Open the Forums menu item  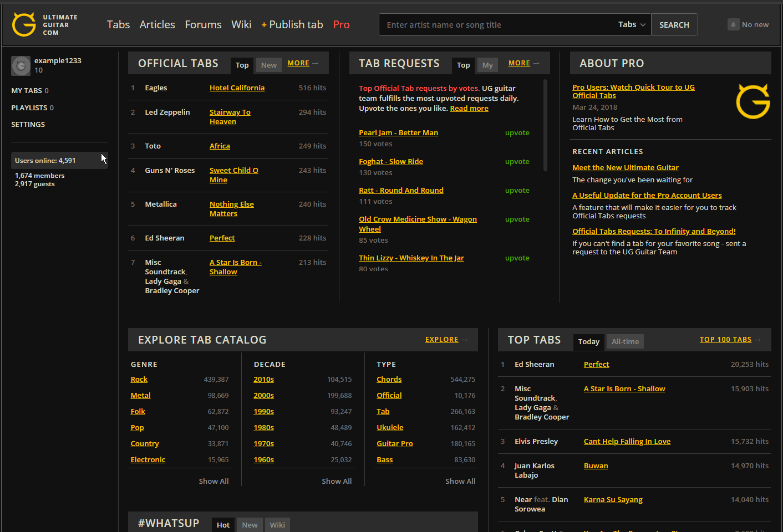click(203, 24)
